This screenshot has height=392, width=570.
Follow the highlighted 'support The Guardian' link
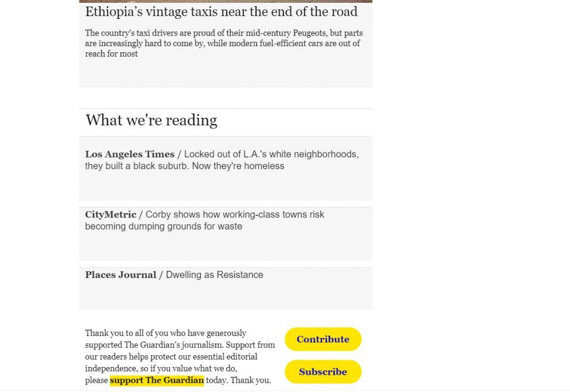tap(156, 380)
